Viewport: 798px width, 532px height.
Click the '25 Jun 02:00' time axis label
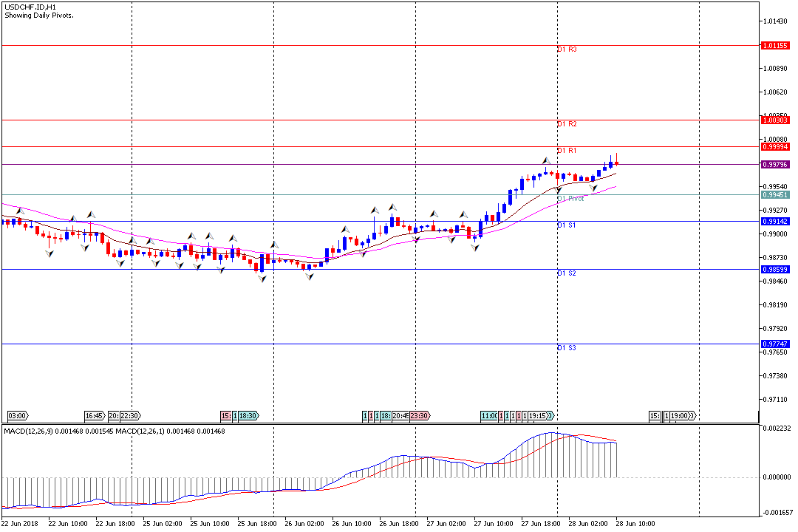point(163,523)
